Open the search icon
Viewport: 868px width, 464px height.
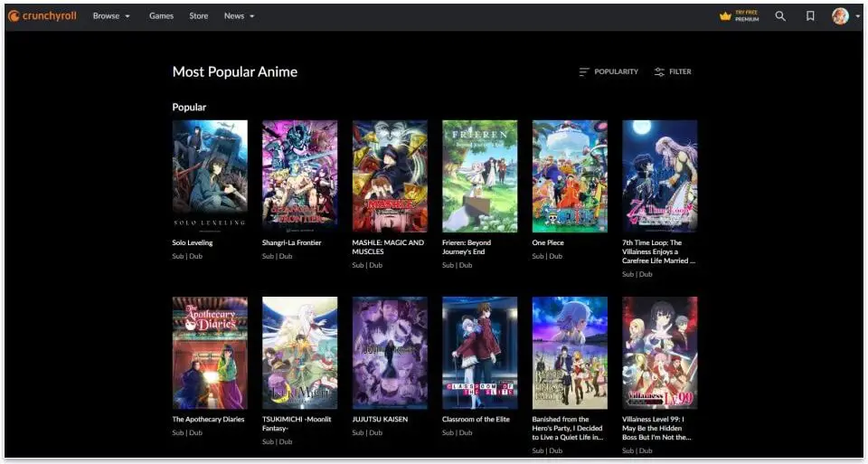(780, 16)
